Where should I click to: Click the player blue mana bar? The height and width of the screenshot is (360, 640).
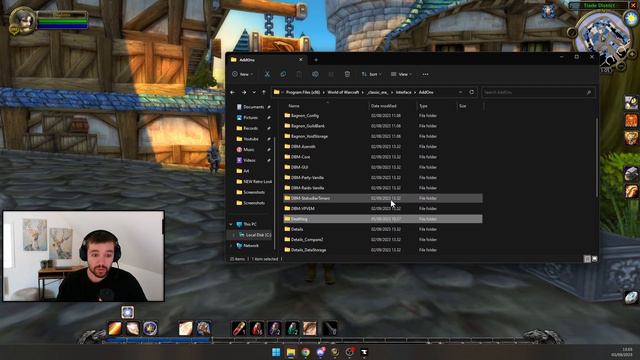pyautogui.click(x=62, y=26)
